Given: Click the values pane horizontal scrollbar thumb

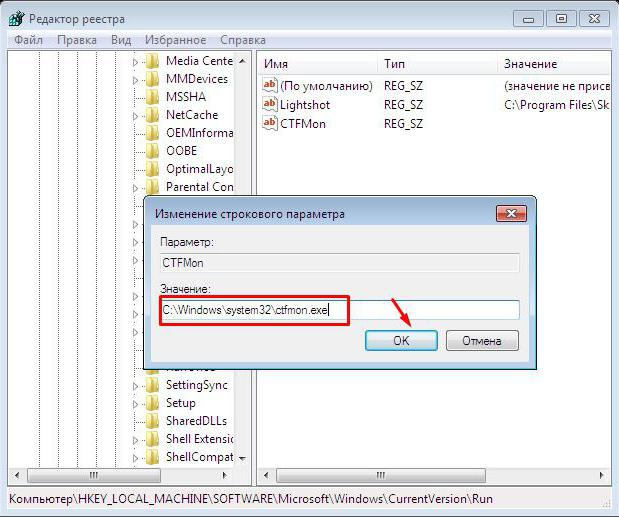Looking at the screenshot, I should pyautogui.click(x=381, y=475).
